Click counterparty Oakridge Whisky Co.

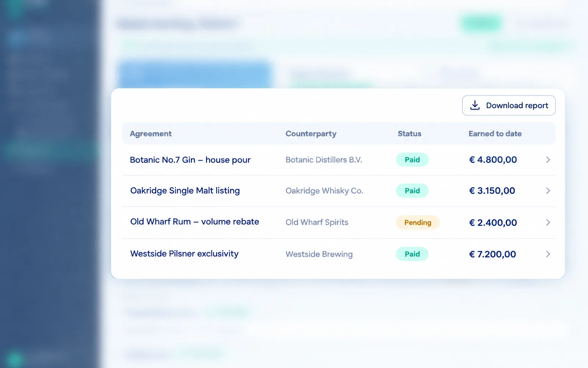pos(324,191)
